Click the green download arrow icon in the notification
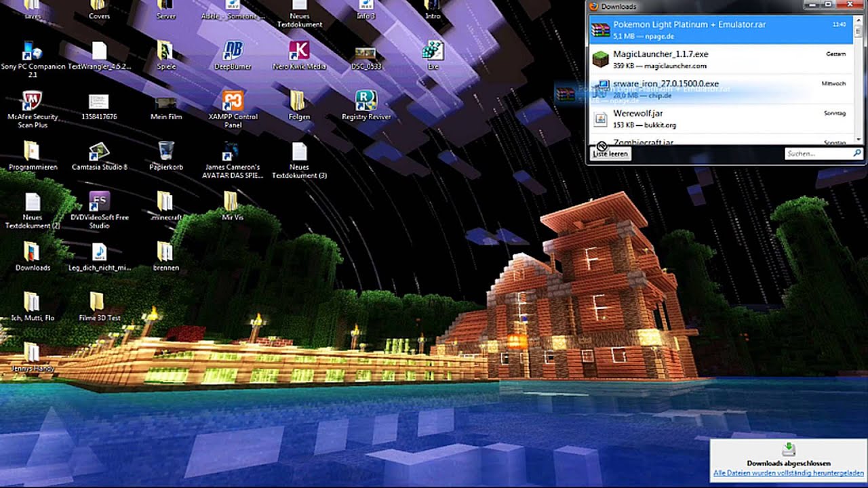The width and height of the screenshot is (868, 488). [789, 449]
